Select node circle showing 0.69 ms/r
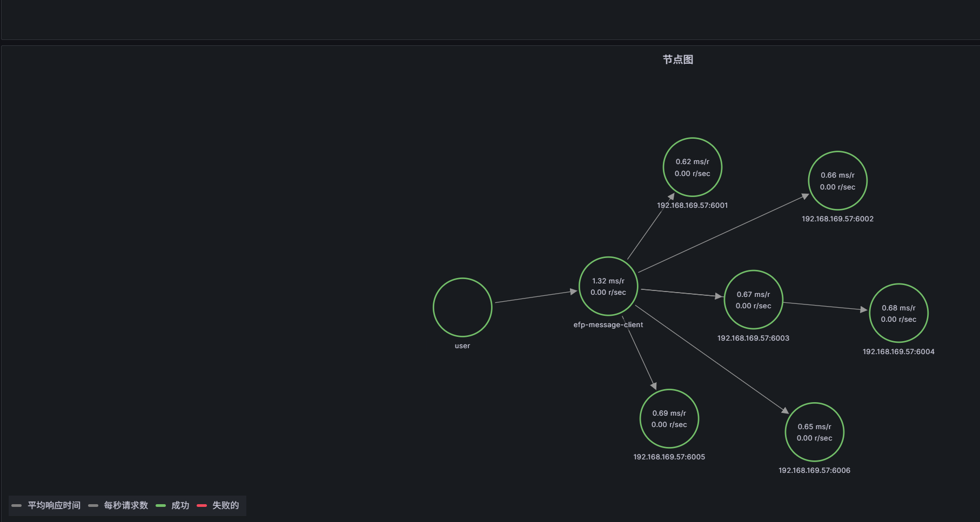Viewport: 980px width, 522px height. click(669, 419)
